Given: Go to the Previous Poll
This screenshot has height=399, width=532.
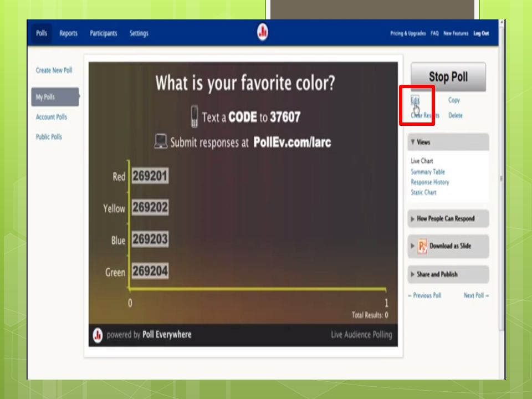Looking at the screenshot, I should [x=424, y=295].
